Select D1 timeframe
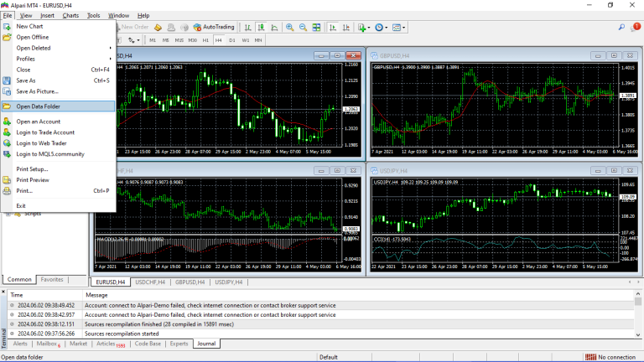The height and width of the screenshot is (362, 644). pyautogui.click(x=232, y=40)
